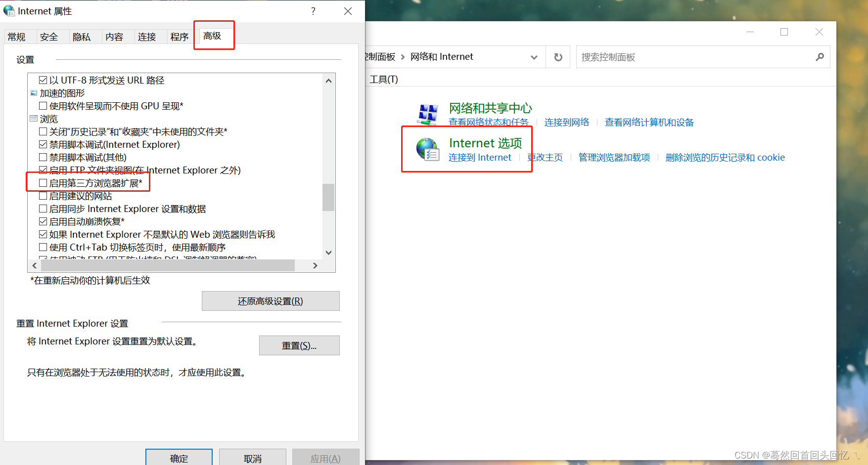Enable 启用第三方浏览器扩展 checkbox

pyautogui.click(x=43, y=183)
